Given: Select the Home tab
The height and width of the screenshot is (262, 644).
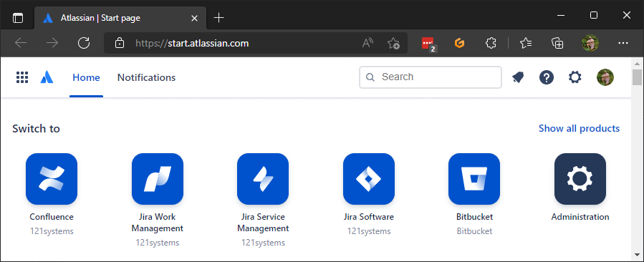Looking at the screenshot, I should tap(86, 77).
